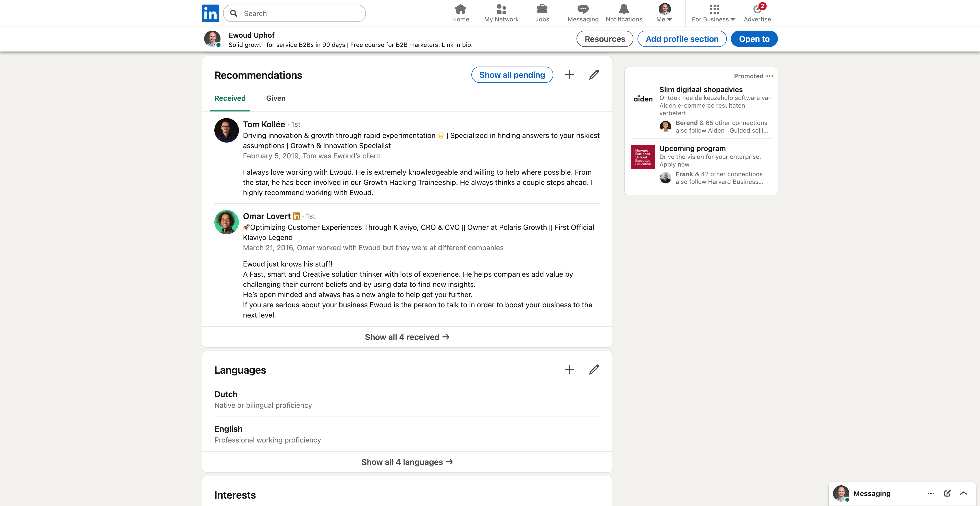Open the Jobs briefcase icon
The width and height of the screenshot is (980, 506).
[542, 9]
